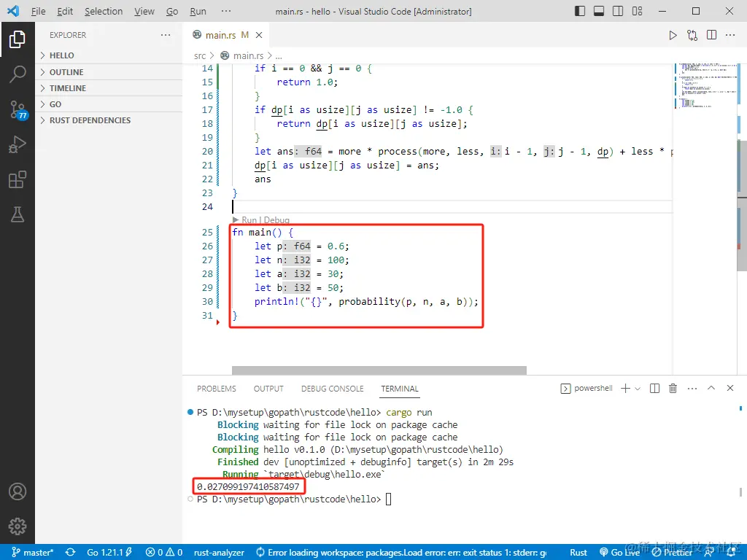Click the Error loading workspace status message
The image size is (747, 560).
pyautogui.click(x=401, y=553)
